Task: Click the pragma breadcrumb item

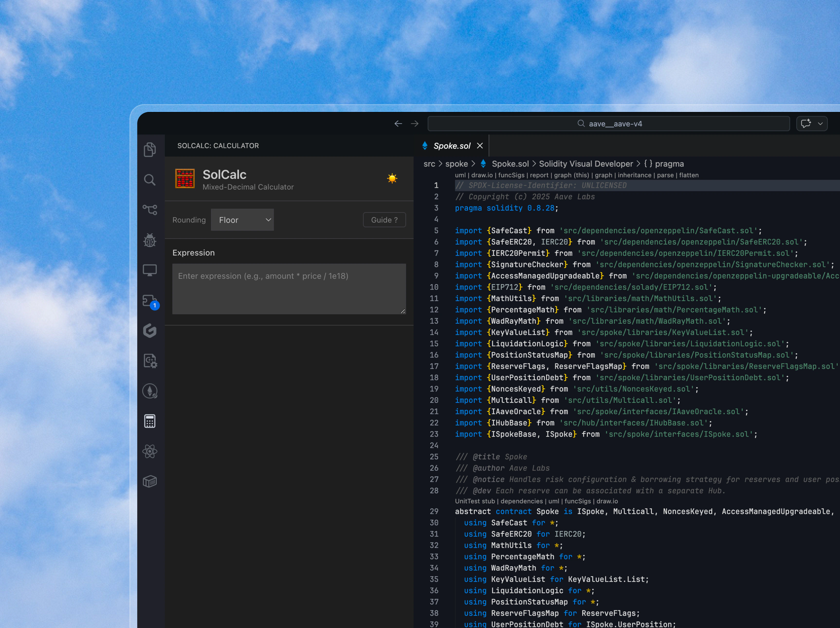Action: pos(669,164)
